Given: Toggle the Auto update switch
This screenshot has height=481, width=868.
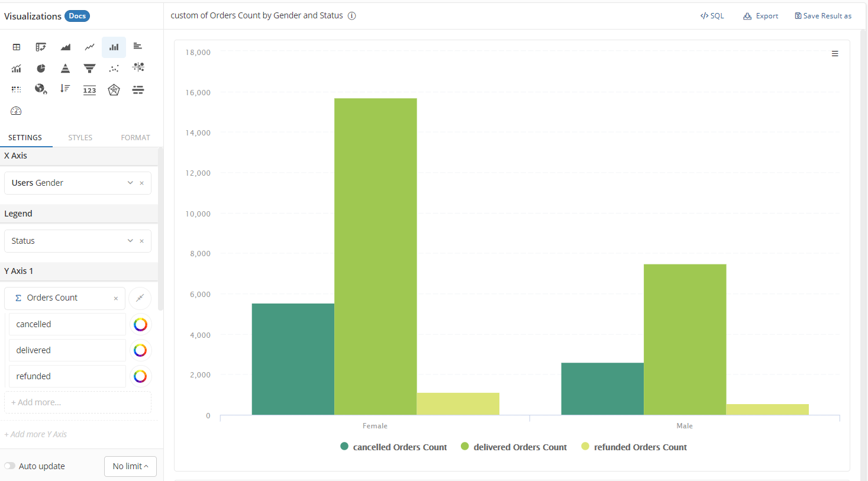Looking at the screenshot, I should (x=10, y=466).
